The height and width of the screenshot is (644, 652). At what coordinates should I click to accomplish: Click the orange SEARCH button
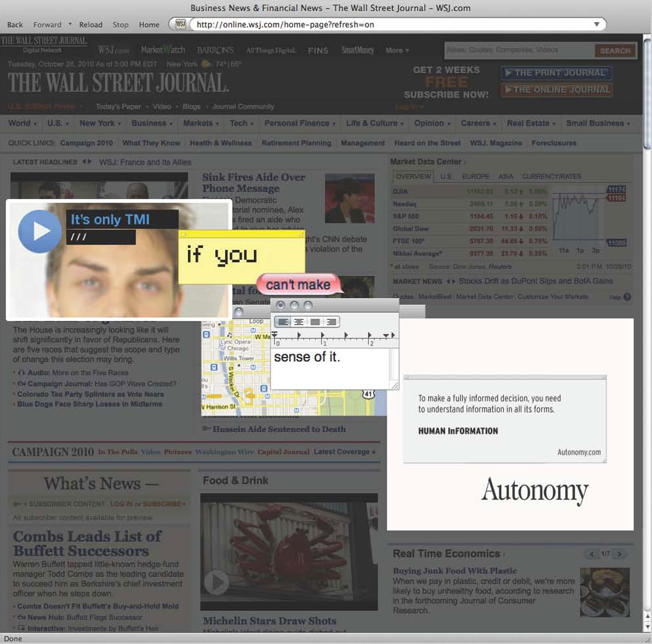point(615,50)
